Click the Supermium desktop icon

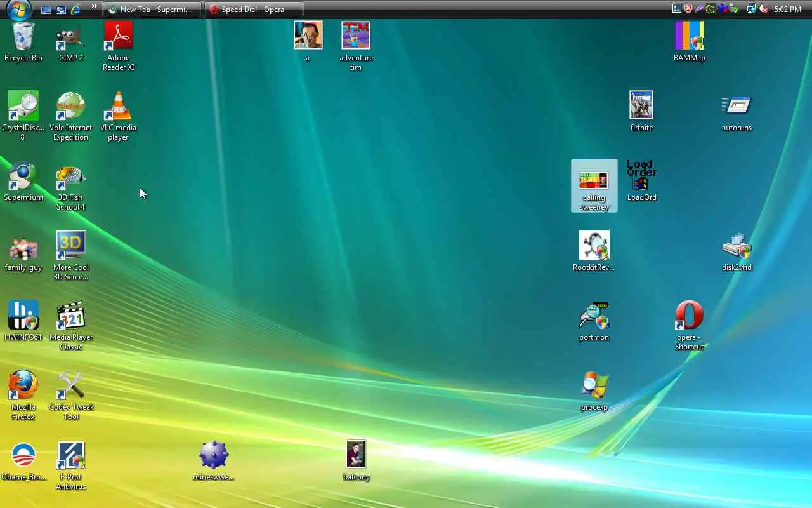coord(23,182)
